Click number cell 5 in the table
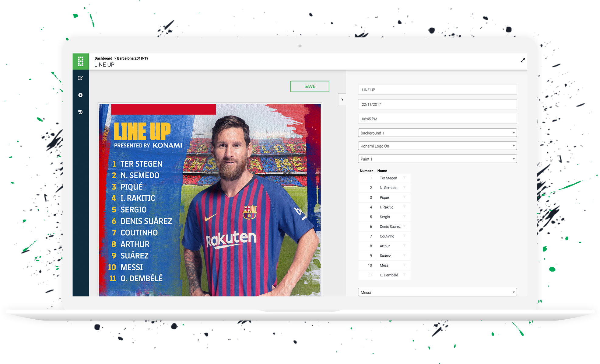 tap(367, 217)
